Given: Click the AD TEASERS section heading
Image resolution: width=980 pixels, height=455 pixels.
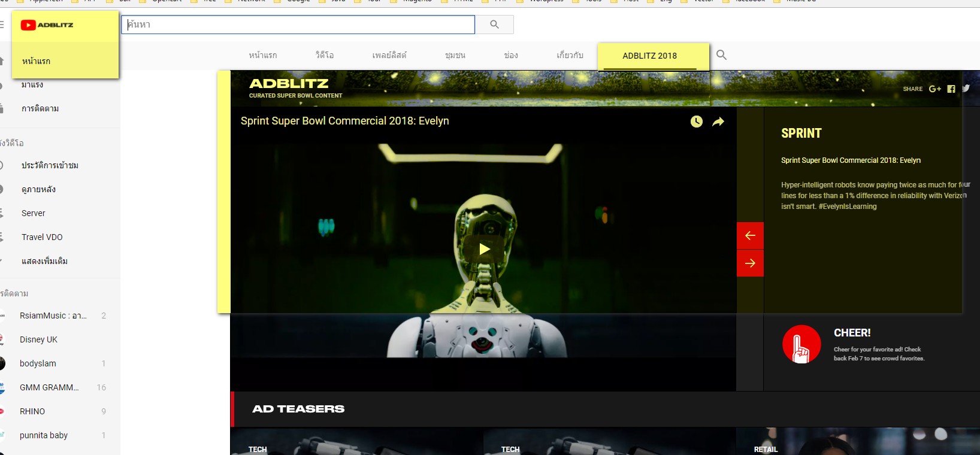Looking at the screenshot, I should 298,409.
